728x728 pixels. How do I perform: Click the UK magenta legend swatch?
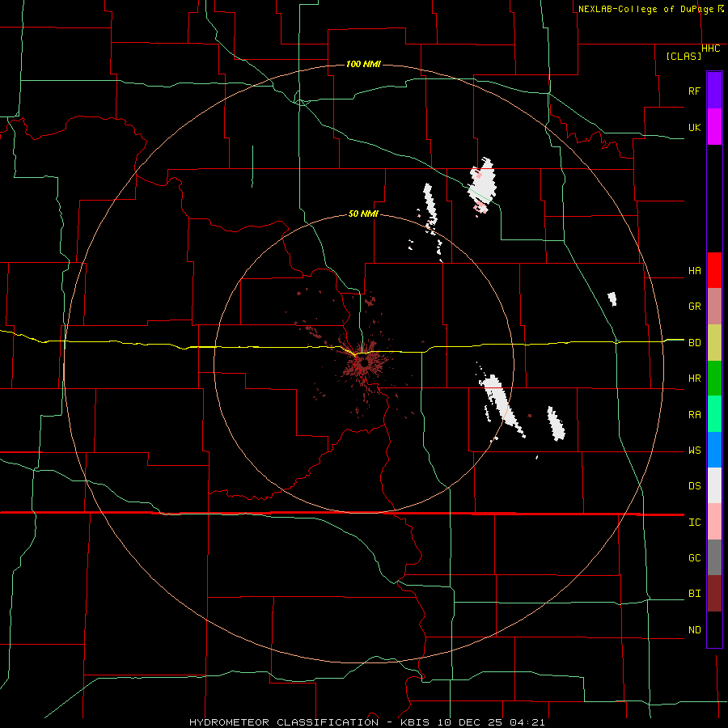714,127
